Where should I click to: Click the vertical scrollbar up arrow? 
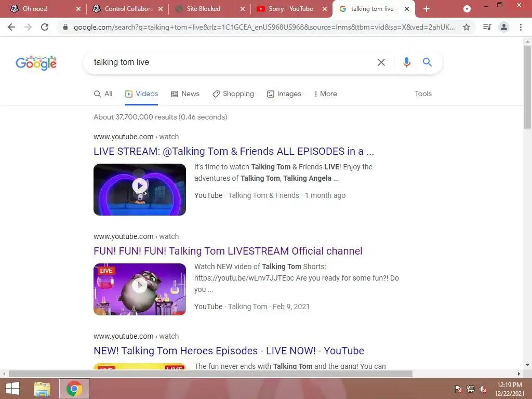527,42
